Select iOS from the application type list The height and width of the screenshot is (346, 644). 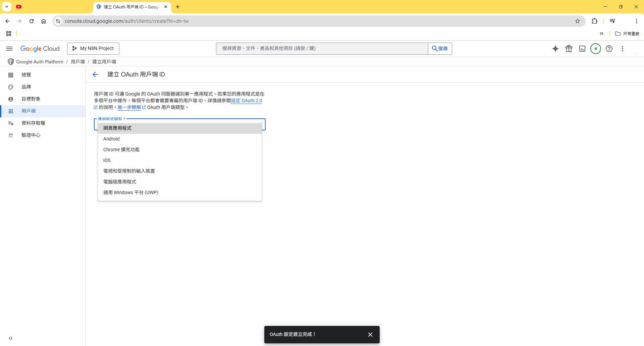(x=107, y=160)
